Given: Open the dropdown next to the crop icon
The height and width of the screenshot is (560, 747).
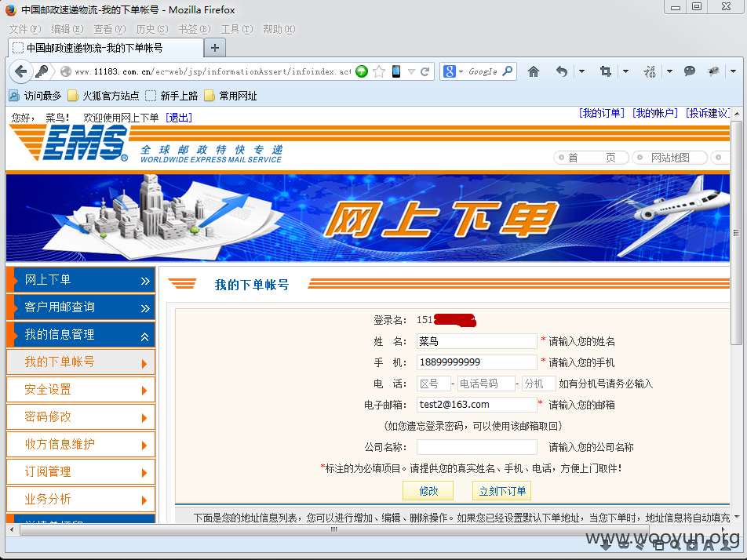Looking at the screenshot, I should point(625,71).
